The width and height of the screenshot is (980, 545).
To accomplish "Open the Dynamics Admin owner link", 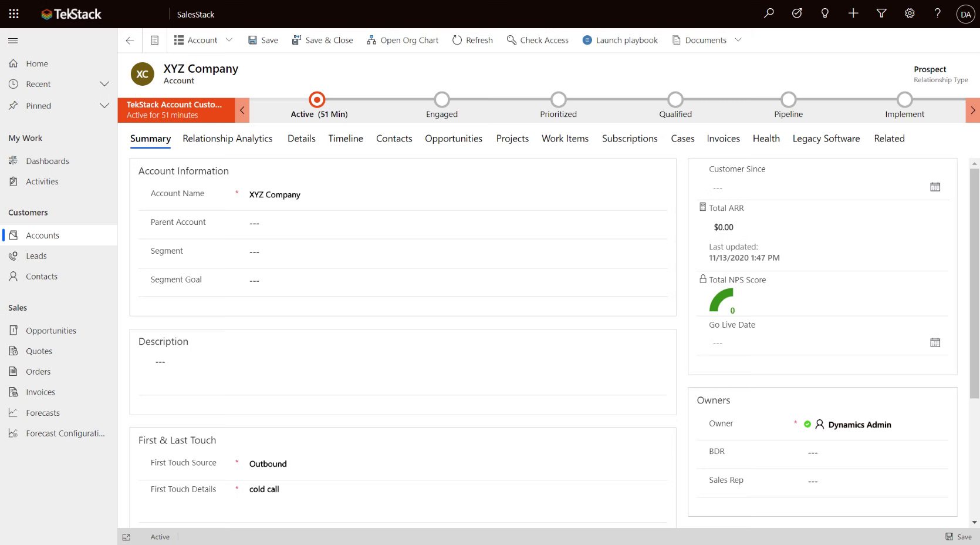I will (860, 425).
